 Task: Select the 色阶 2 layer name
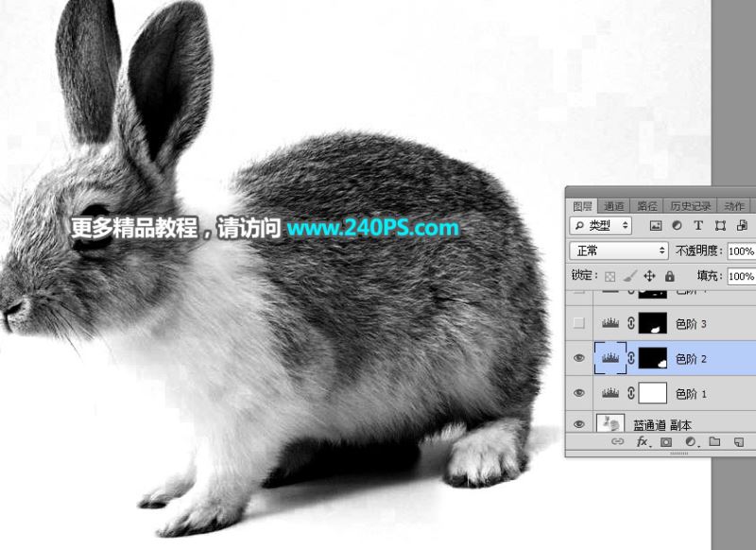[x=691, y=359]
